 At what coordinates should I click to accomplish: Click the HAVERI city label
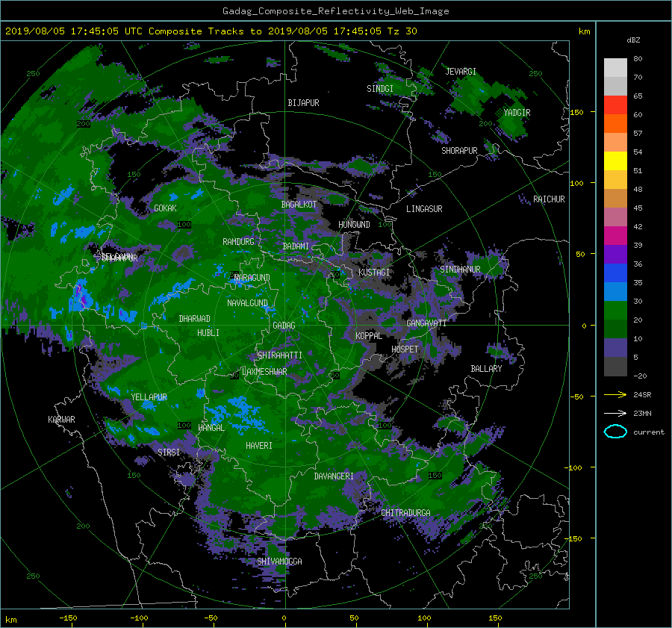coord(259,446)
